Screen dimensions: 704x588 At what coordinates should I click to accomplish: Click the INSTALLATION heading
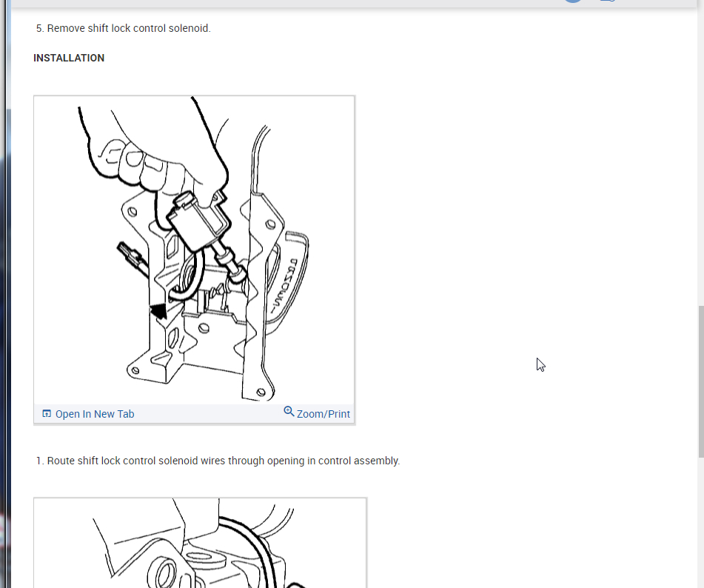[x=69, y=58]
